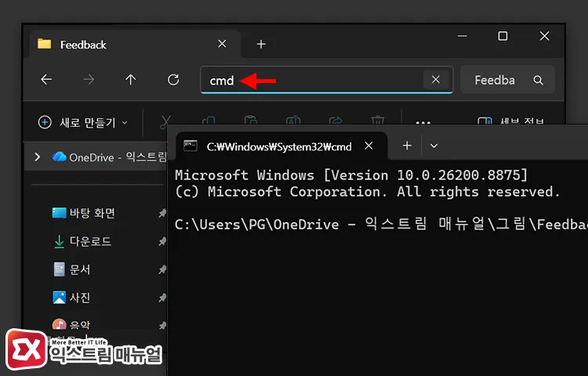Minimize the File Explorer window
Image resolution: width=588 pixels, height=376 pixels.
(x=462, y=36)
